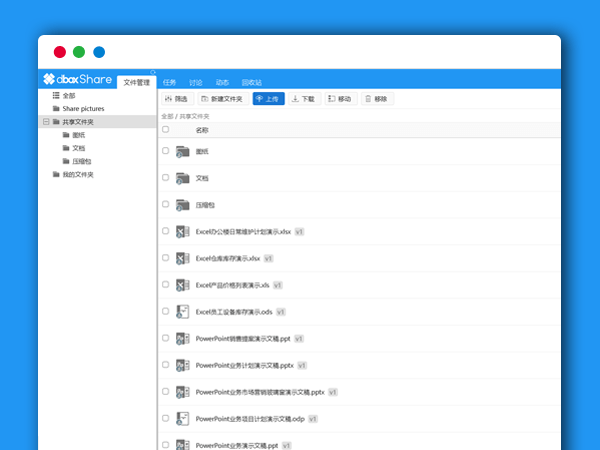Click the PowerPoint业务项目计划演示文稿.odp file icon
600x450 pixels.
pos(182,418)
